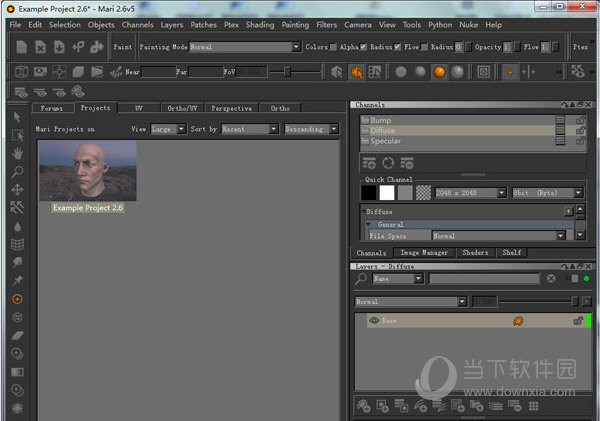Click the layer search magnifier icon
Viewport: 600px width, 421px height.
pyautogui.click(x=362, y=279)
